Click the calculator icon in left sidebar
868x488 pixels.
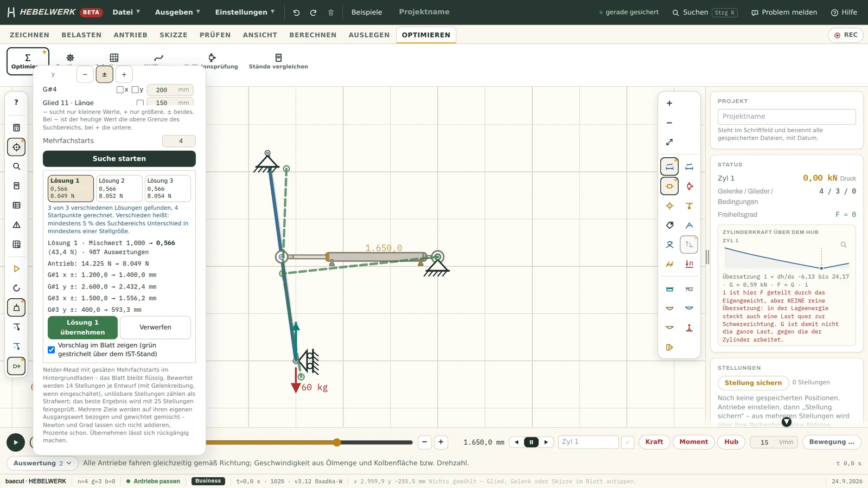[16, 128]
